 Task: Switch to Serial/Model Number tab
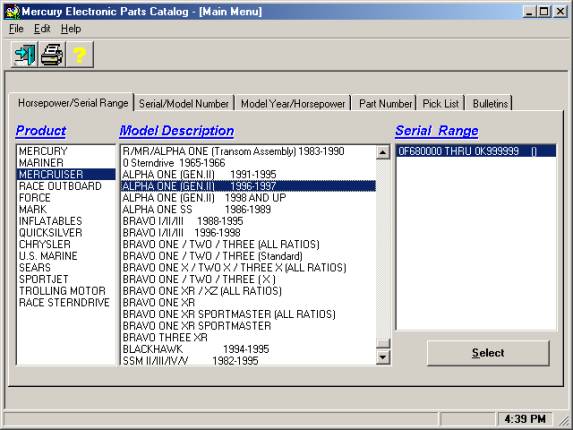click(x=184, y=104)
